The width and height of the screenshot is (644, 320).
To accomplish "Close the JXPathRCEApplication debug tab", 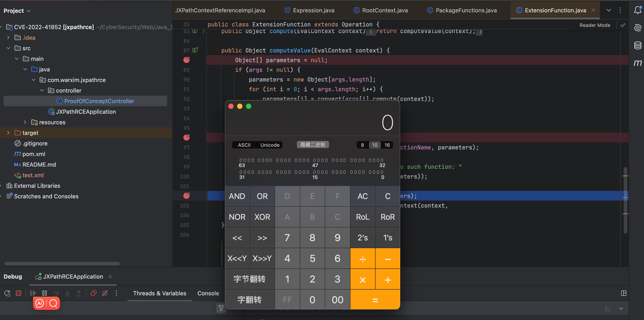I will (x=110, y=277).
